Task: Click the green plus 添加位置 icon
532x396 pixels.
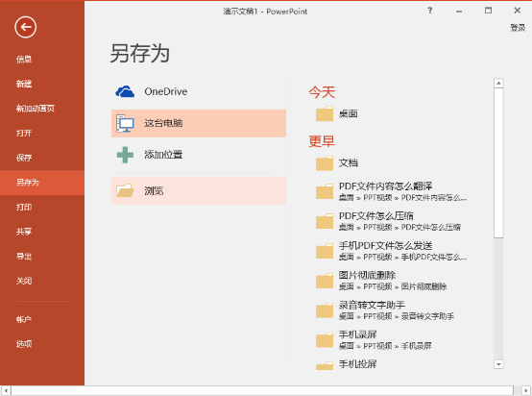Action: pyautogui.click(x=125, y=155)
